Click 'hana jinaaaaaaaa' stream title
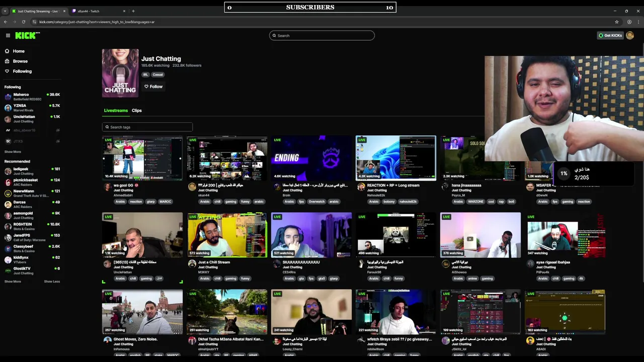The width and height of the screenshot is (644, 362). pyautogui.click(x=466, y=186)
